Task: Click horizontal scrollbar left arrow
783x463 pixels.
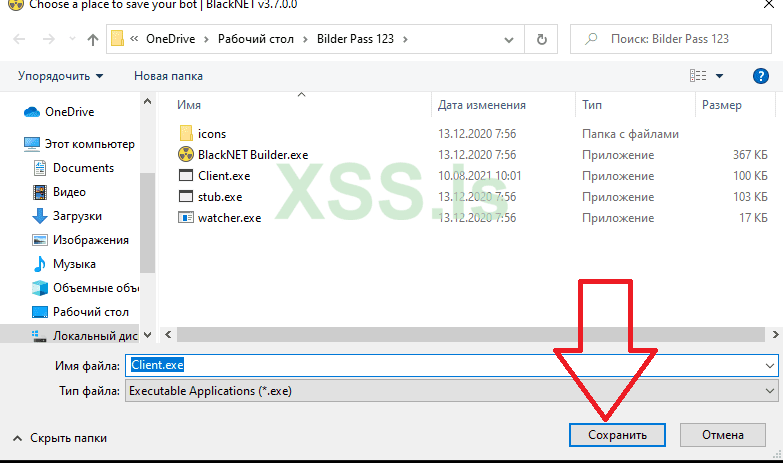Action: [x=168, y=335]
